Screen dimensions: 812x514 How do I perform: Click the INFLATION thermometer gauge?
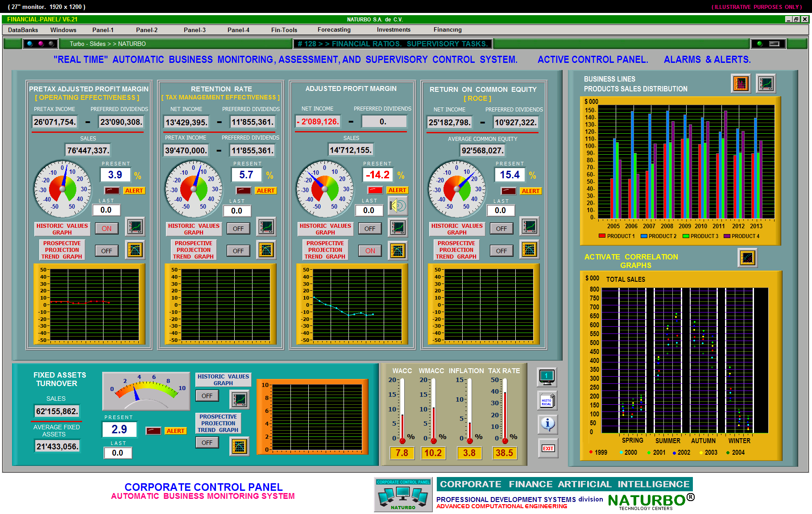469,411
